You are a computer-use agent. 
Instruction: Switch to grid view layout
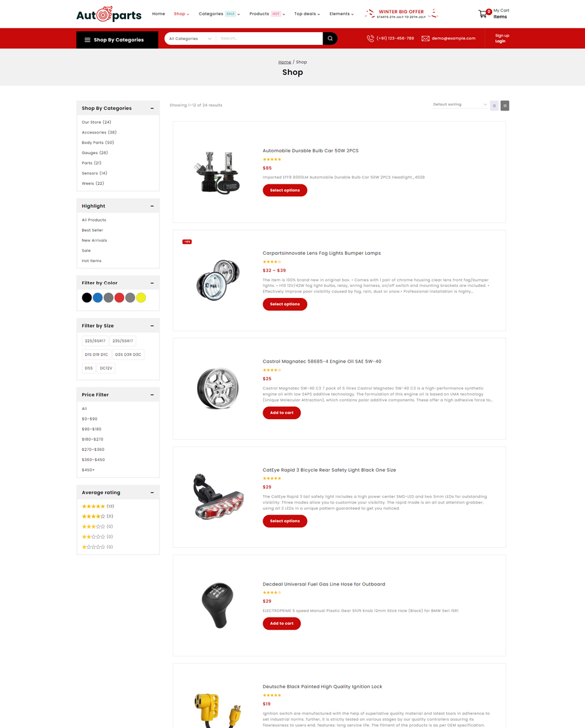(494, 106)
